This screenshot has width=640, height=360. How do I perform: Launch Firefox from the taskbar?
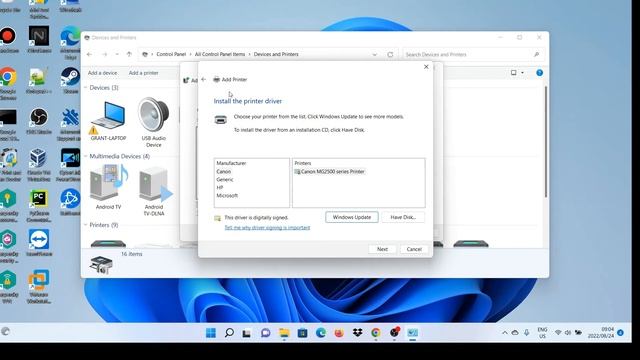(339, 333)
